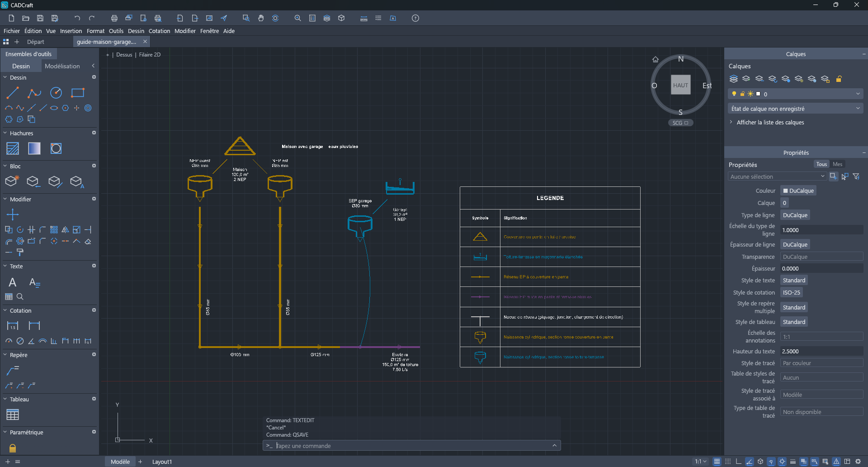Open layer properties manager icon
The image size is (868, 467).
click(x=734, y=79)
